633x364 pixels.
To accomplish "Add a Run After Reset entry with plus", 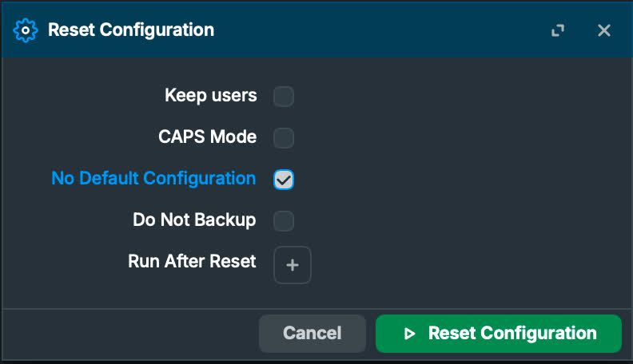I will 293,265.
